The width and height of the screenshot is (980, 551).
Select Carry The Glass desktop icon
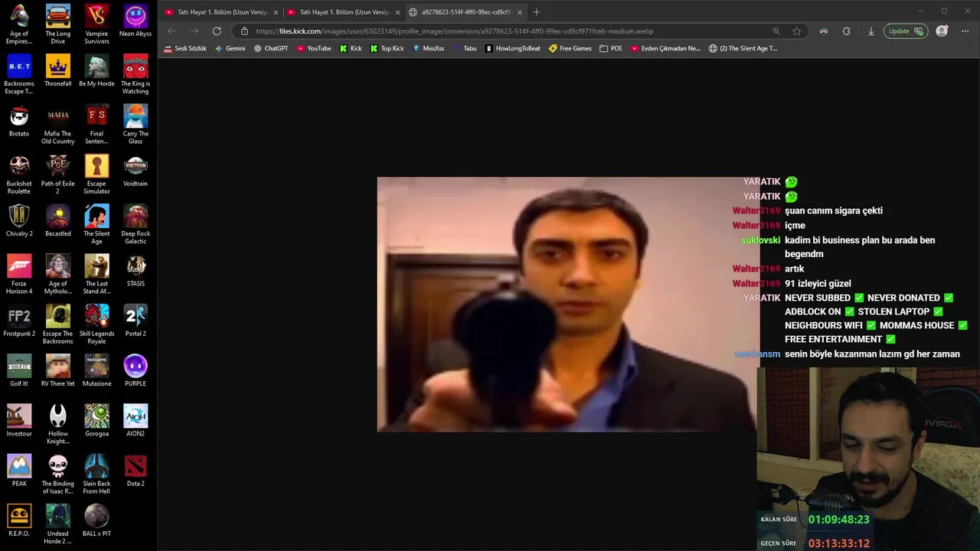coord(136,124)
